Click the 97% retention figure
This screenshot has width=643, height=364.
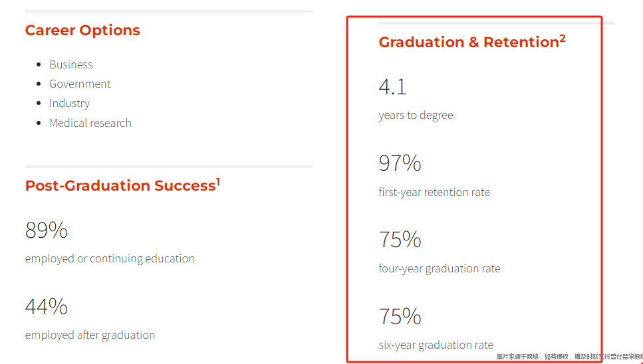pyautogui.click(x=400, y=163)
